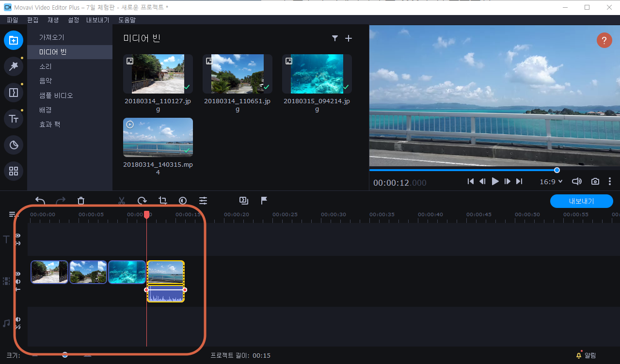The height and width of the screenshot is (364, 620).
Task: Select 배경 in the side list
Action: click(x=70, y=110)
